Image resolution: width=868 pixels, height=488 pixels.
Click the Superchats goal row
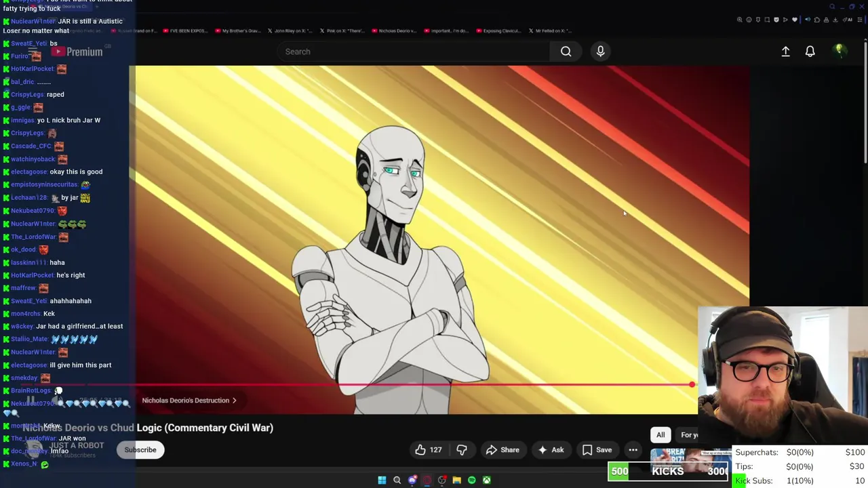click(800, 453)
